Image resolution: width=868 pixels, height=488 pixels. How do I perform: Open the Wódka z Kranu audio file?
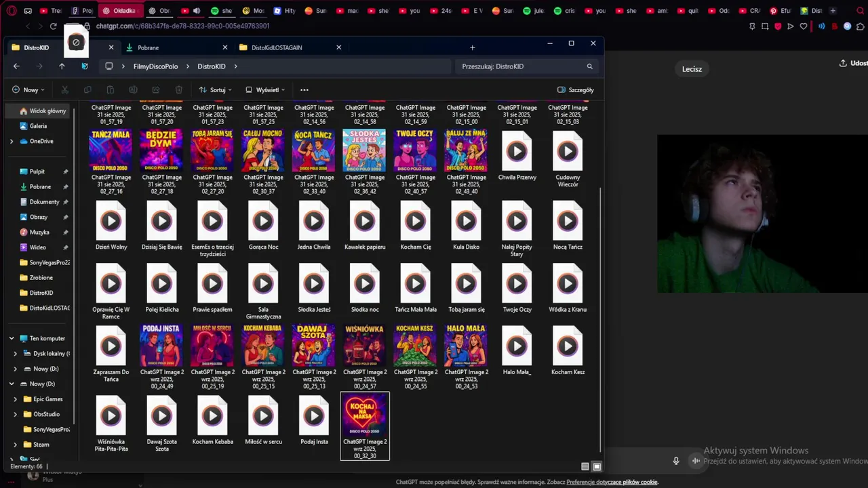pos(568,289)
